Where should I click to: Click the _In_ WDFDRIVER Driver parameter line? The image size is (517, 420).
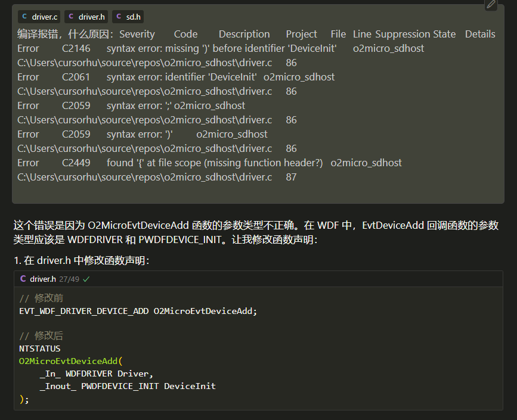[x=96, y=374]
